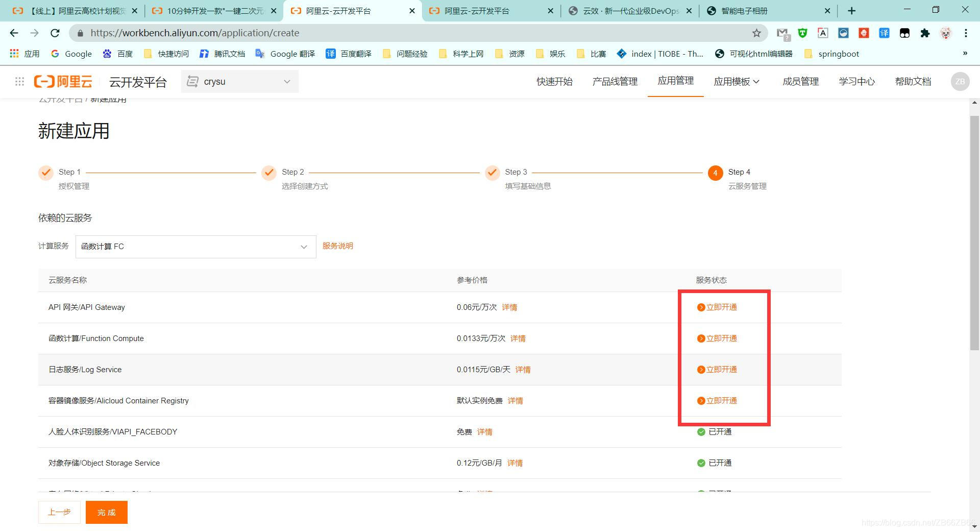Click the 阿里云 logo
This screenshot has height=532, width=980.
click(x=63, y=81)
